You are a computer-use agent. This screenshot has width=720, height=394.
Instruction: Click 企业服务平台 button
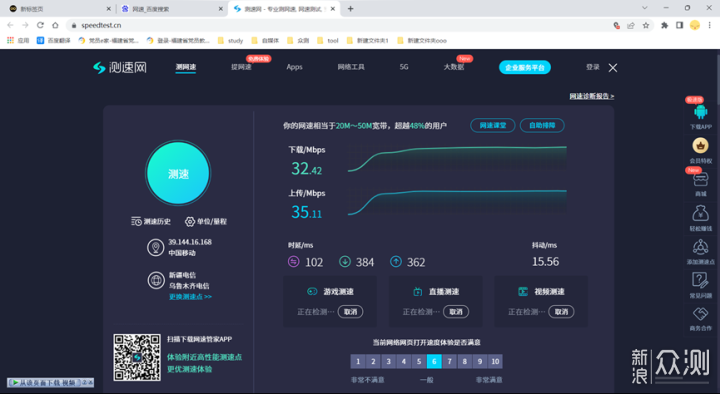525,68
